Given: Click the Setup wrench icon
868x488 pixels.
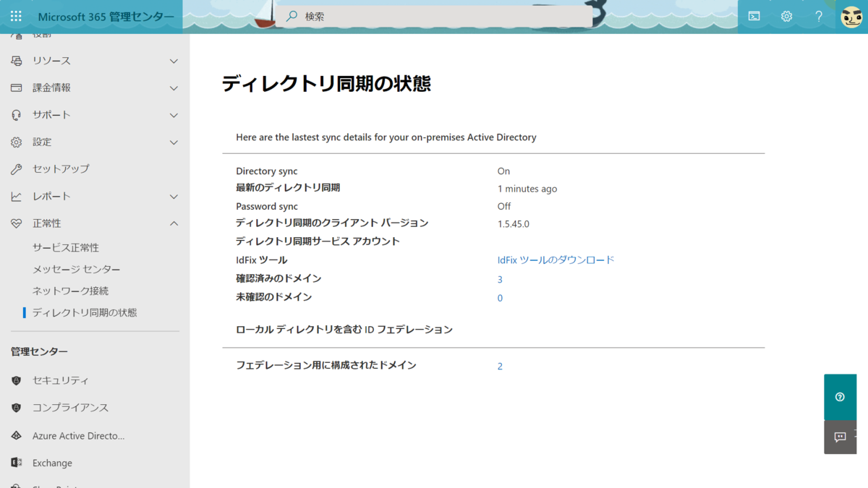Looking at the screenshot, I should [16, 169].
